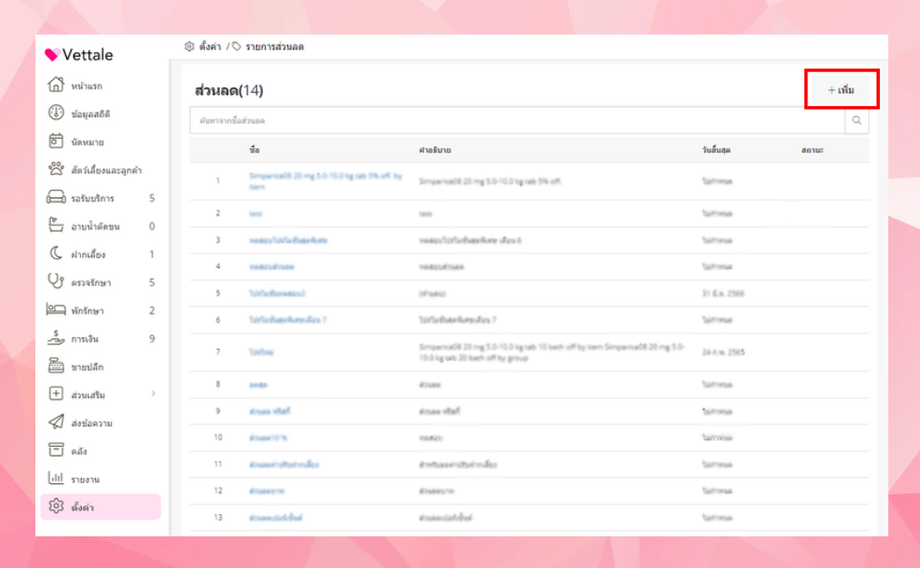920x568 pixels.
Task: Click the รายงาน bar chart icon
Action: 56,479
